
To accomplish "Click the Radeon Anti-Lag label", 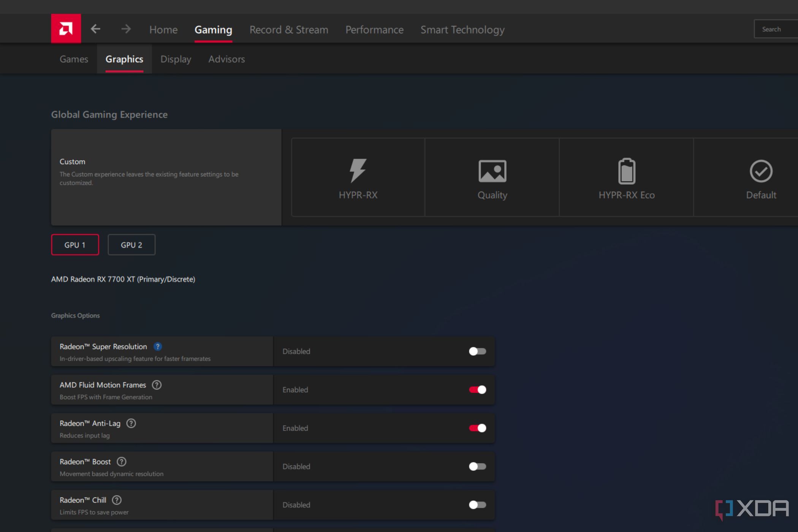I will click(90, 423).
